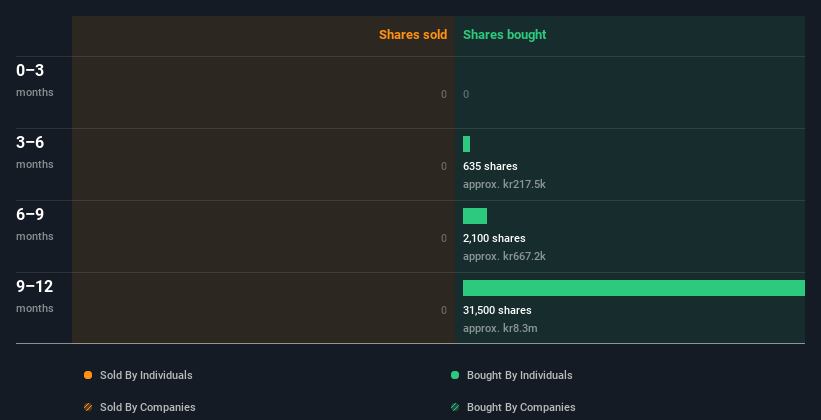Select the Shares sold column header
This screenshot has width=821, height=420.
tap(412, 35)
